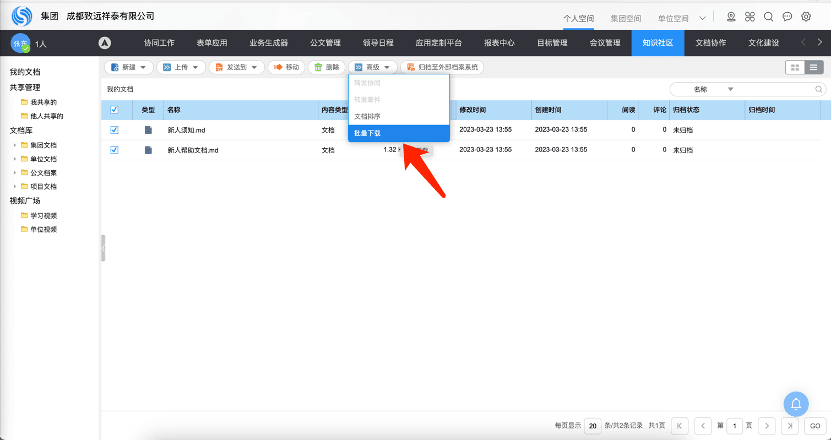
Task: Open the 新建 dropdown
Action: click(x=129, y=67)
